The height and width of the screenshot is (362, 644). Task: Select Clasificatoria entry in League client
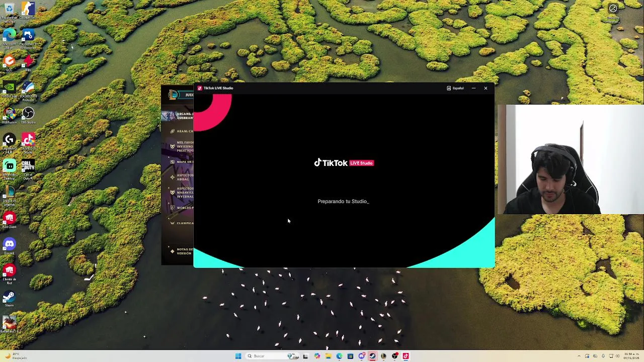(182, 223)
